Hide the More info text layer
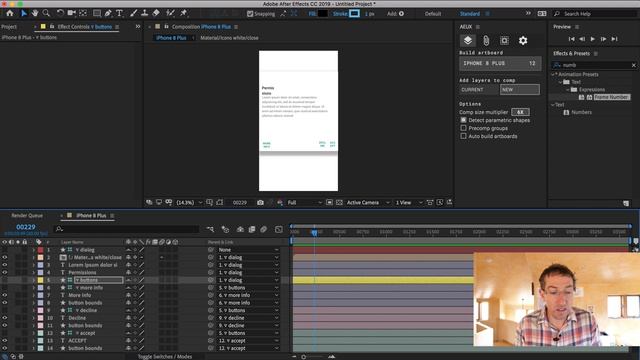This screenshot has width=640, height=360. [x=4, y=295]
